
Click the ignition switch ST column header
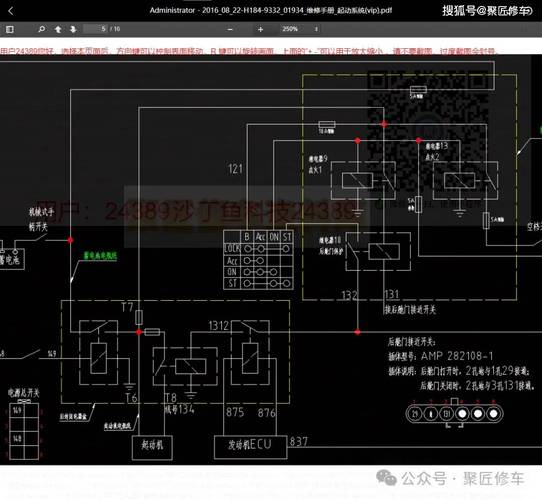click(x=287, y=237)
